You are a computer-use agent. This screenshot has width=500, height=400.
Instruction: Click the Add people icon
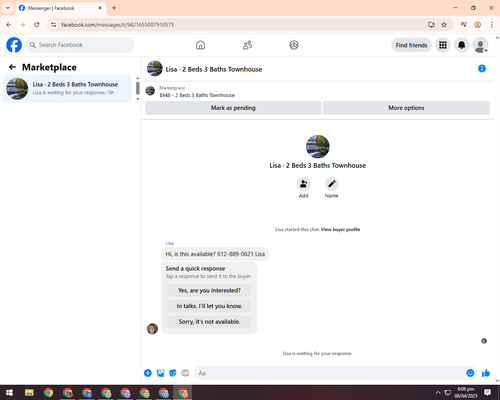[x=303, y=184]
